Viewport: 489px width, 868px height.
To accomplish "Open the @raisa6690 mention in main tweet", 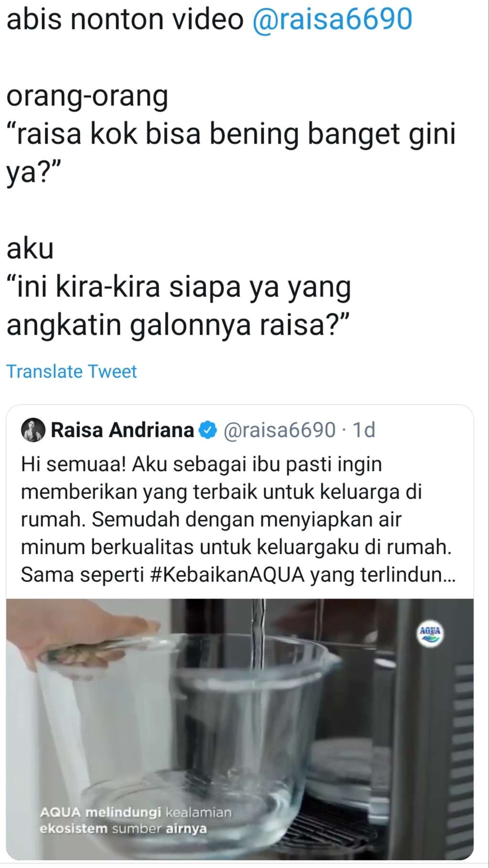I will pos(332,19).
